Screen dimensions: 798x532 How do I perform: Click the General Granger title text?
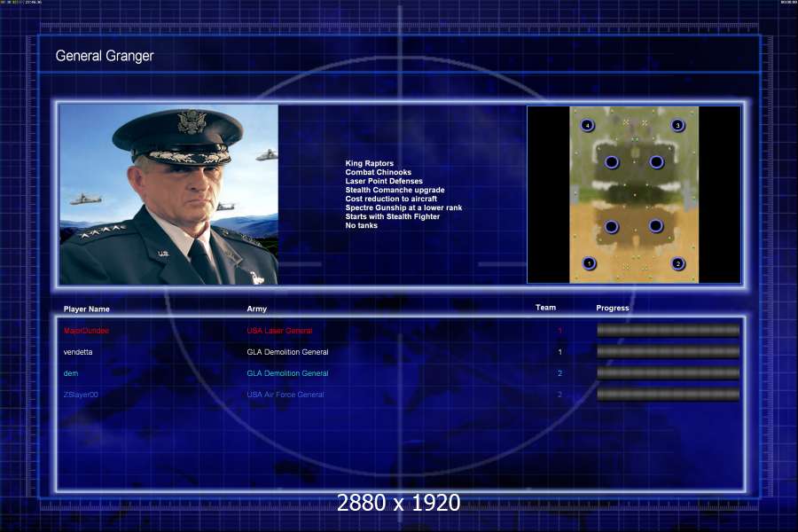click(x=105, y=56)
